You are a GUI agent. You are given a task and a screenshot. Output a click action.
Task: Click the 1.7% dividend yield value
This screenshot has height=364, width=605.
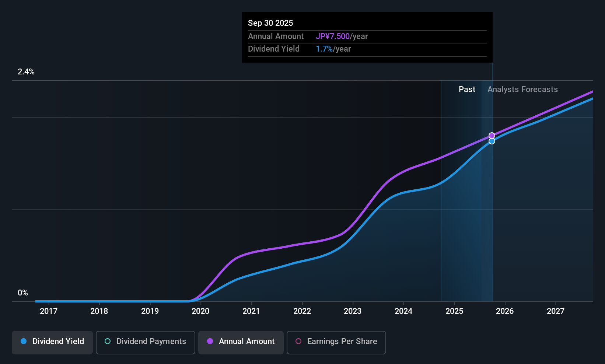324,49
